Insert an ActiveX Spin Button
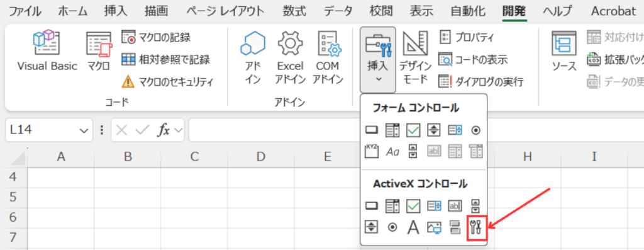The height and width of the screenshot is (250, 644). point(371,227)
